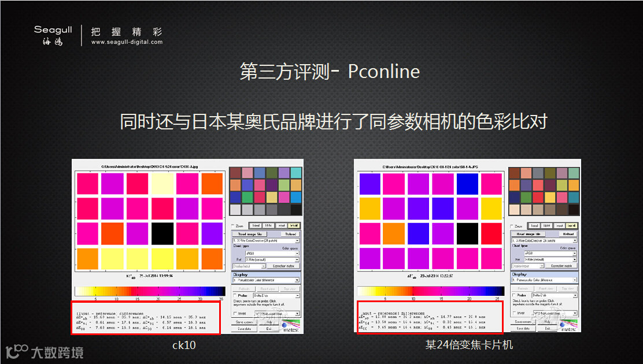Screen dimensions: 643x364
Task: Click the imatest logo in right window
Action: tap(569, 326)
